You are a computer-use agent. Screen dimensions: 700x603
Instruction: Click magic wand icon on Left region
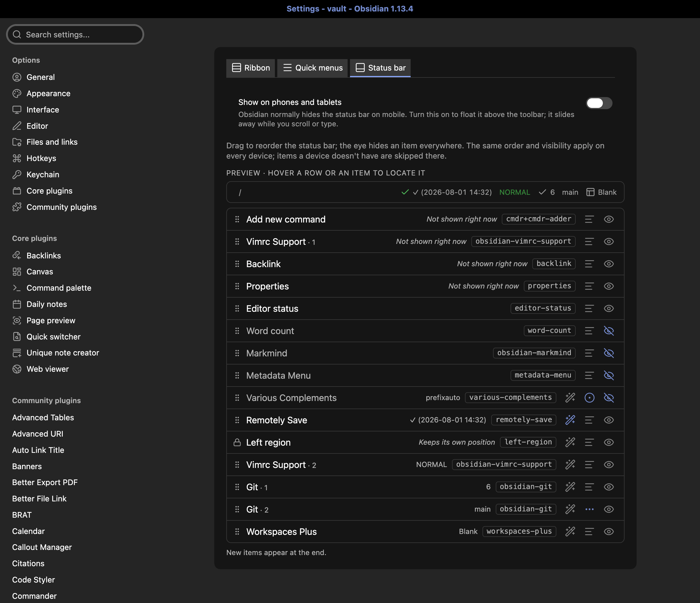(570, 442)
